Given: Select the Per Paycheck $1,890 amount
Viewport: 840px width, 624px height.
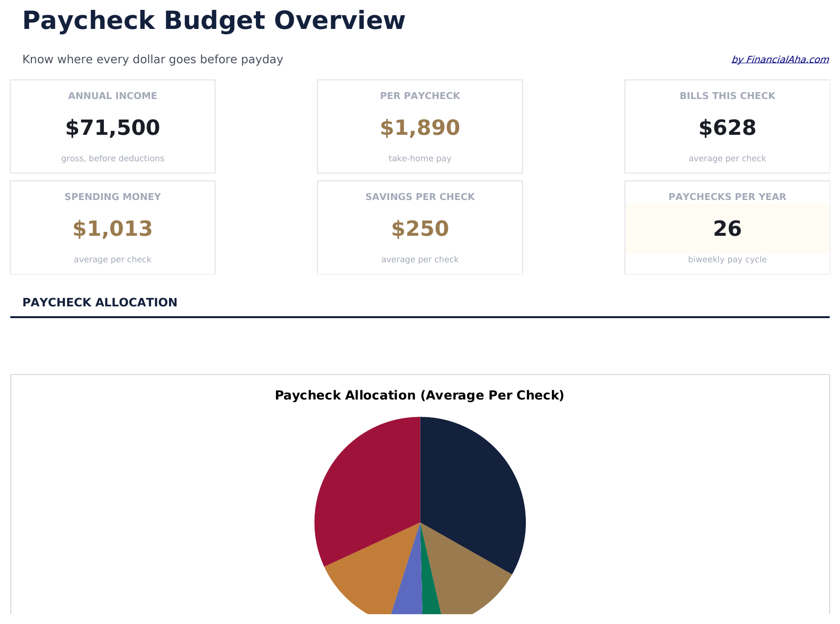Looking at the screenshot, I should 420,128.
